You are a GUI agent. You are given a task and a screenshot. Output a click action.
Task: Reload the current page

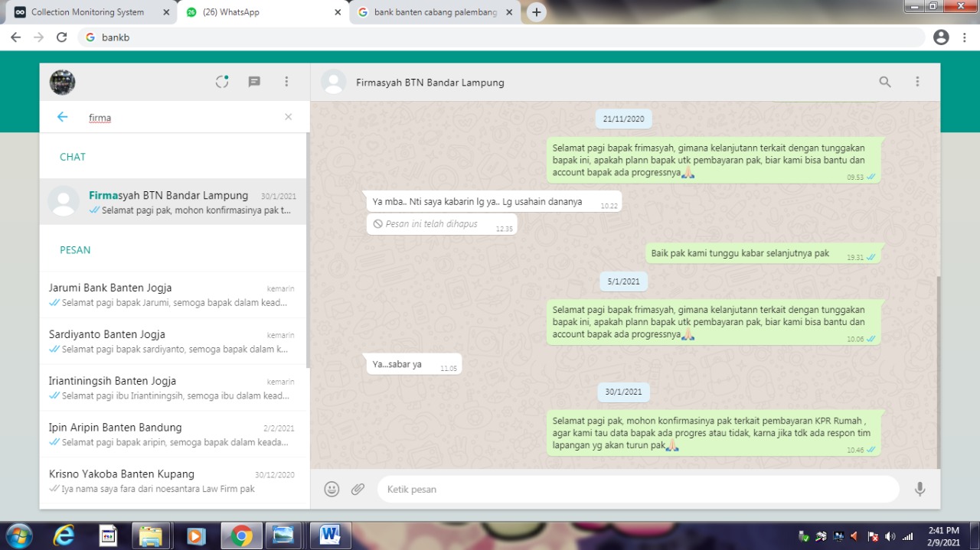point(62,37)
